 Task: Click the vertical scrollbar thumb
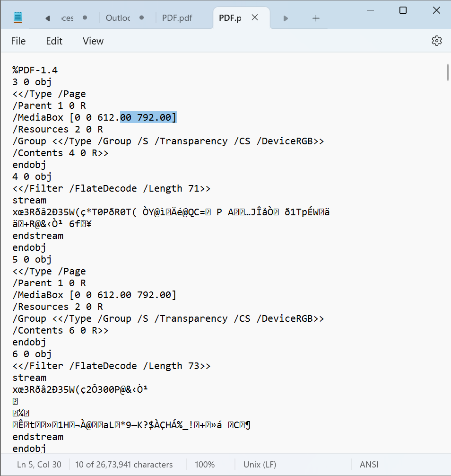coord(447,72)
